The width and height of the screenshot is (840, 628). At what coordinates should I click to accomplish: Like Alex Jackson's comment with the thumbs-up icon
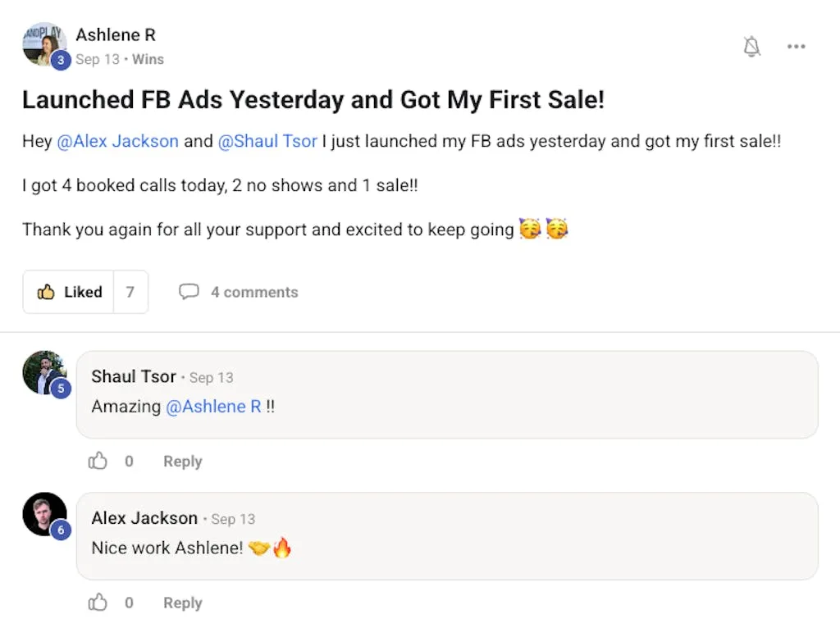point(98,603)
